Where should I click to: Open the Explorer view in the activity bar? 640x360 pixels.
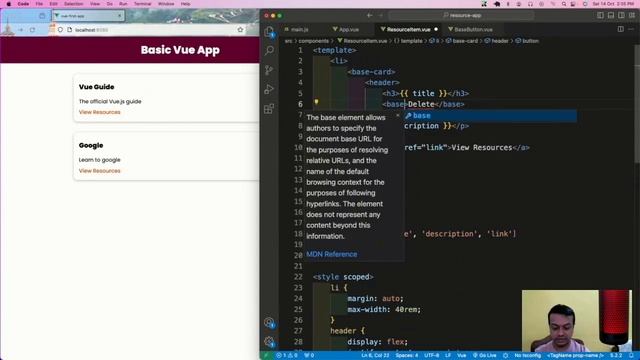click(269, 31)
